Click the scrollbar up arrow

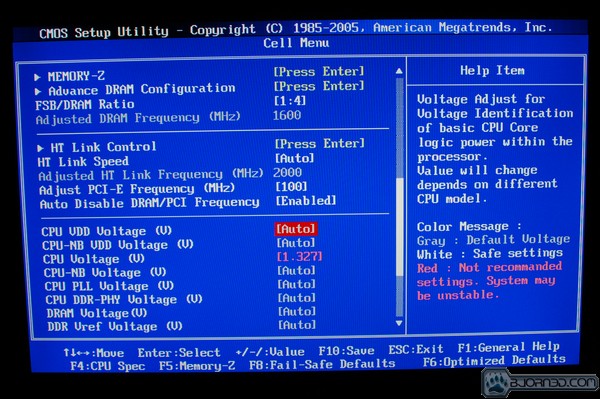coord(399,71)
